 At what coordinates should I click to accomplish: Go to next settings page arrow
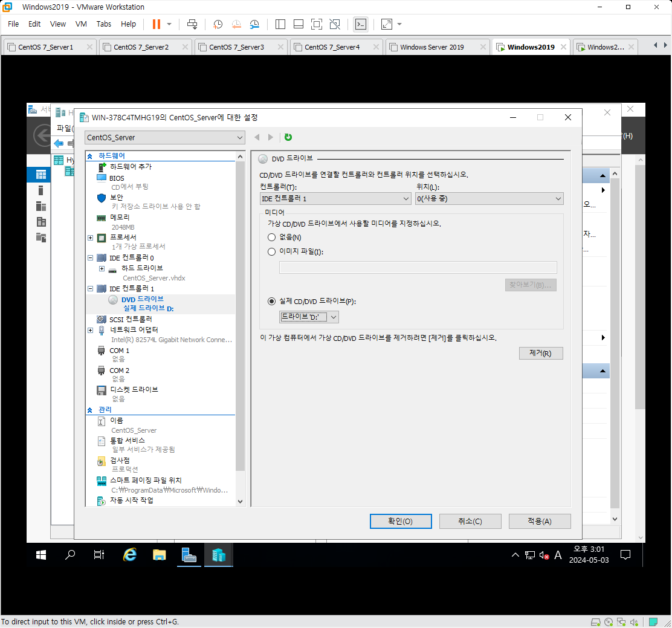[270, 137]
